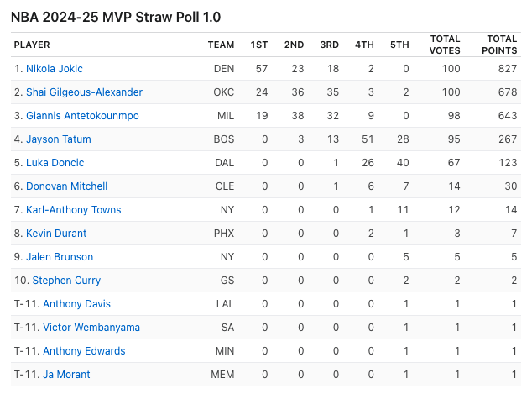This screenshot has height=394, width=532.
Task: Open Luka Doncic's profile link
Action: 55,163
